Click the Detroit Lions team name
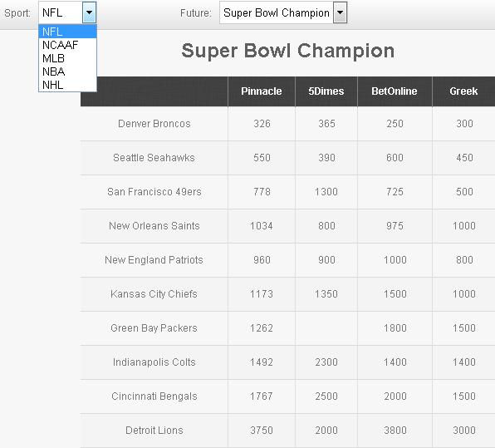 (x=154, y=431)
